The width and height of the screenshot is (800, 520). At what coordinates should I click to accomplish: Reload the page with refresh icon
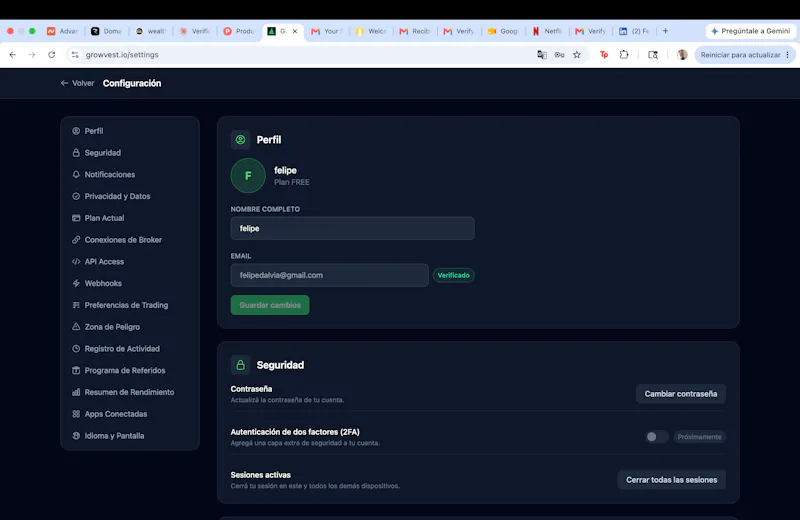[52, 55]
